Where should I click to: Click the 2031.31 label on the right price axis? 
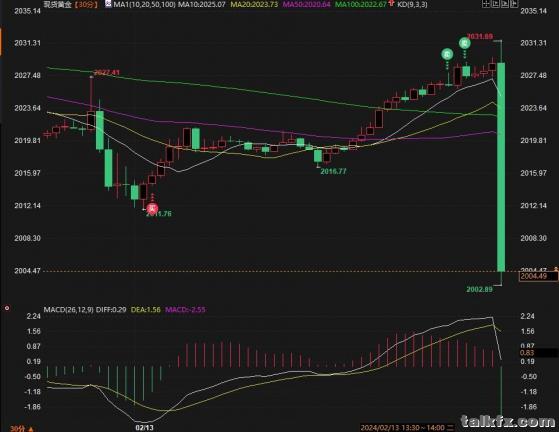coord(533,43)
